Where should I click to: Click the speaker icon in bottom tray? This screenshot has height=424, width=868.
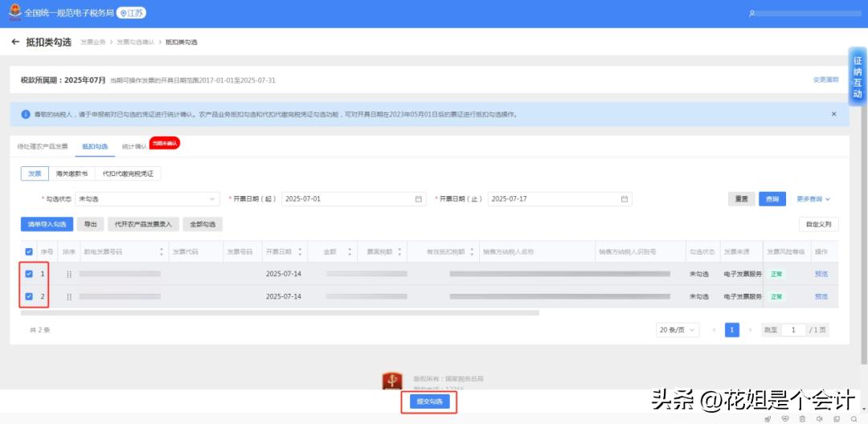[820, 419]
